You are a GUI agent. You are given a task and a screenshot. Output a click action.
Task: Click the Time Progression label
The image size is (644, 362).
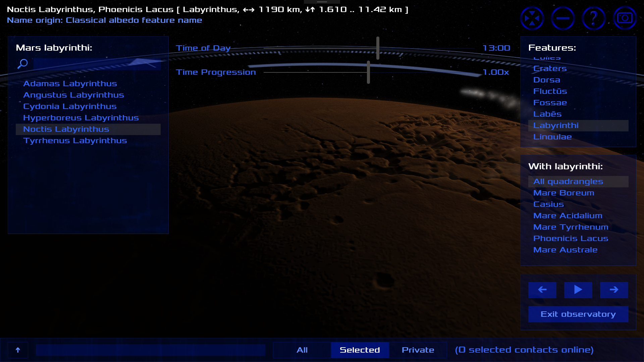216,72
